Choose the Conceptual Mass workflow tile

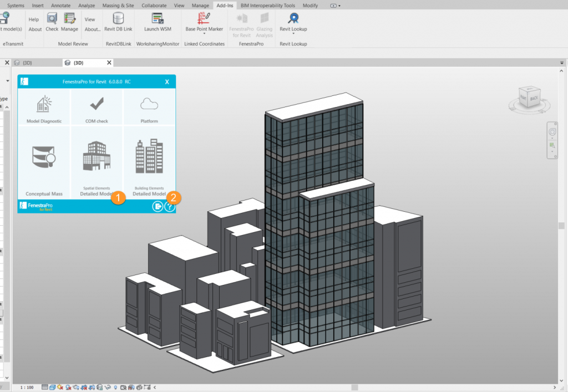[x=44, y=162]
